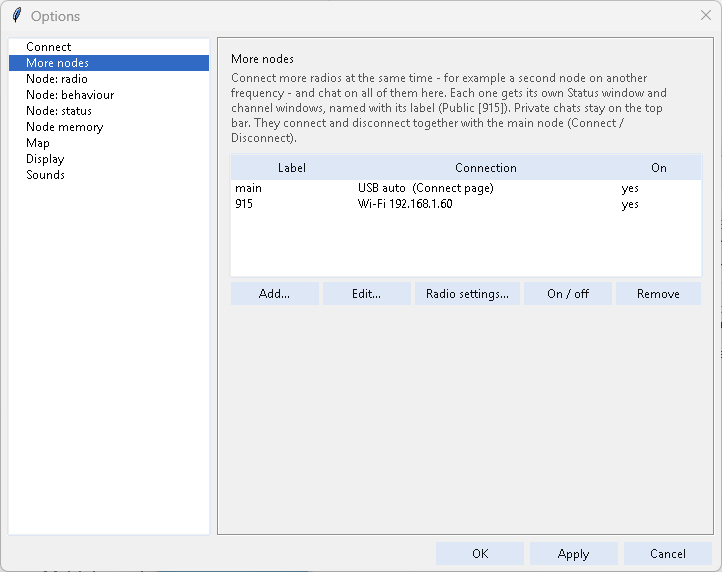Click the Edit... button
Image resolution: width=722 pixels, height=572 pixels.
click(367, 294)
